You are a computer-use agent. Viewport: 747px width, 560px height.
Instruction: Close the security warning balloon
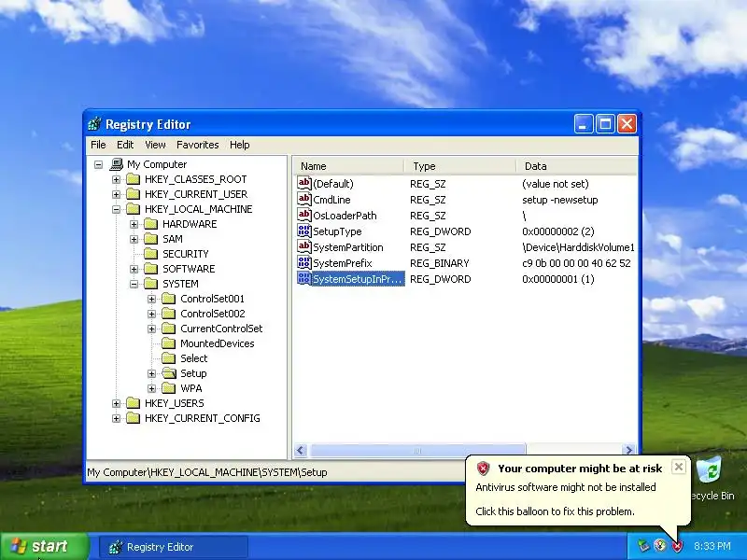point(679,467)
